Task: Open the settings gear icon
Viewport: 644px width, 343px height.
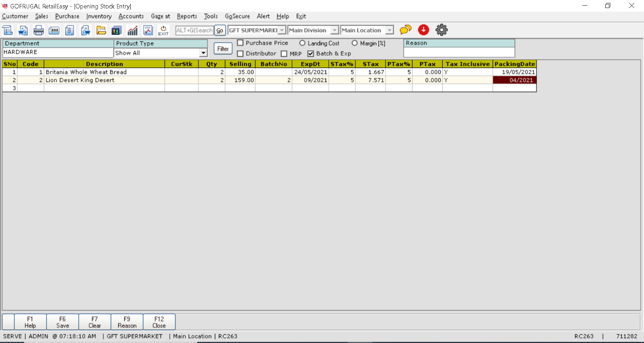Action: point(442,30)
